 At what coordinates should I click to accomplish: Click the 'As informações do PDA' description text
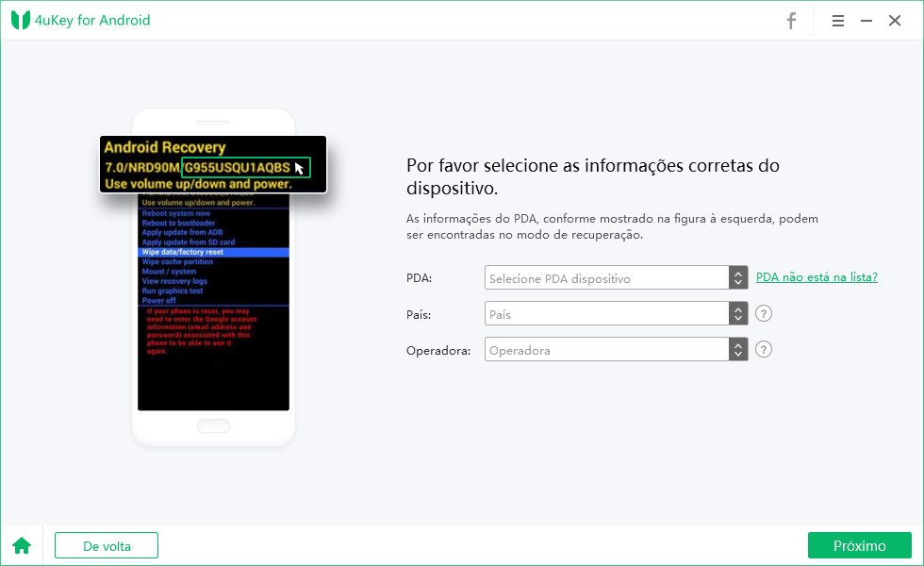click(612, 226)
